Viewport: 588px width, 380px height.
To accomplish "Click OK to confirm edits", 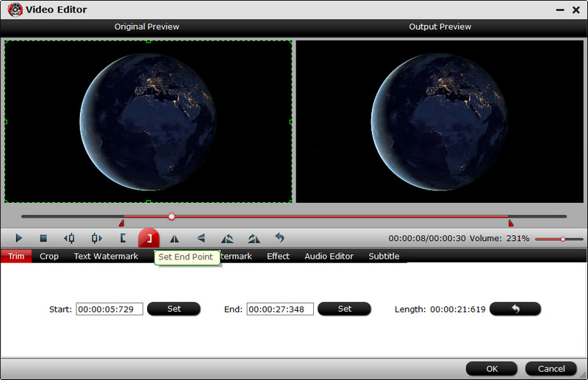I will click(x=492, y=368).
